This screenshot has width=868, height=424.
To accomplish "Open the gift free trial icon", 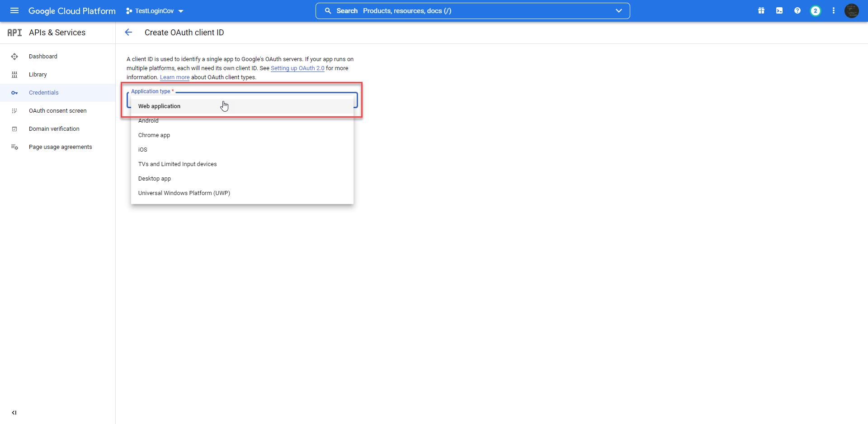I will [x=761, y=11].
